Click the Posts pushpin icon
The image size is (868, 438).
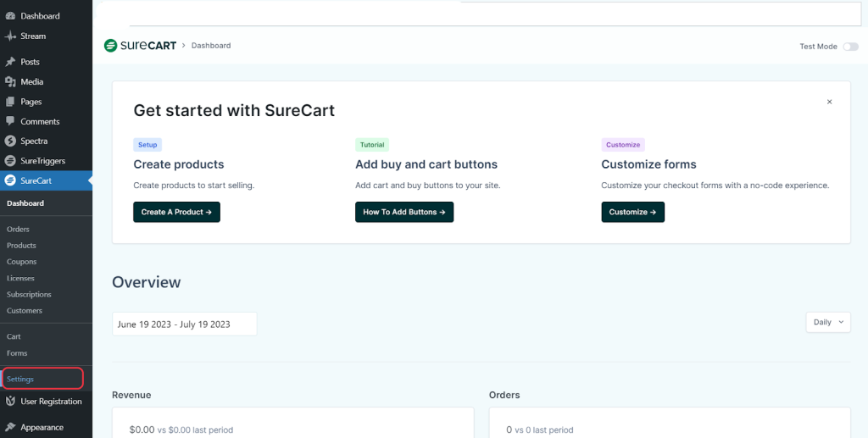pos(10,62)
